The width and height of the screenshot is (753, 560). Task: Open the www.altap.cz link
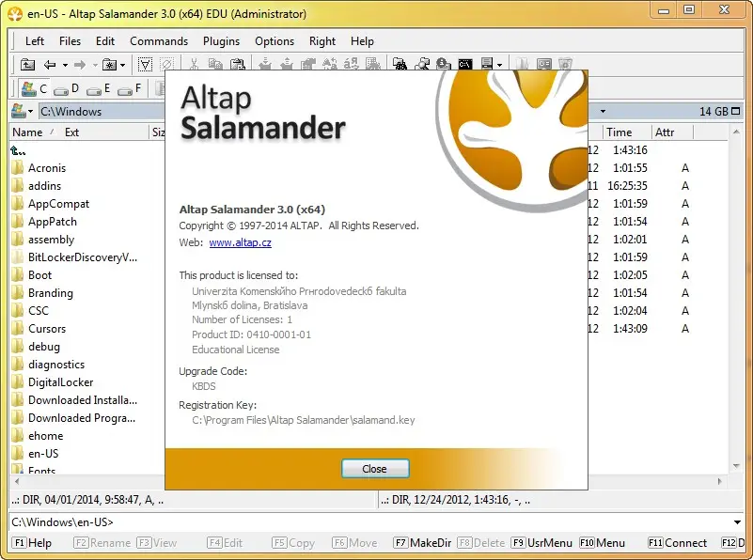[240, 242]
